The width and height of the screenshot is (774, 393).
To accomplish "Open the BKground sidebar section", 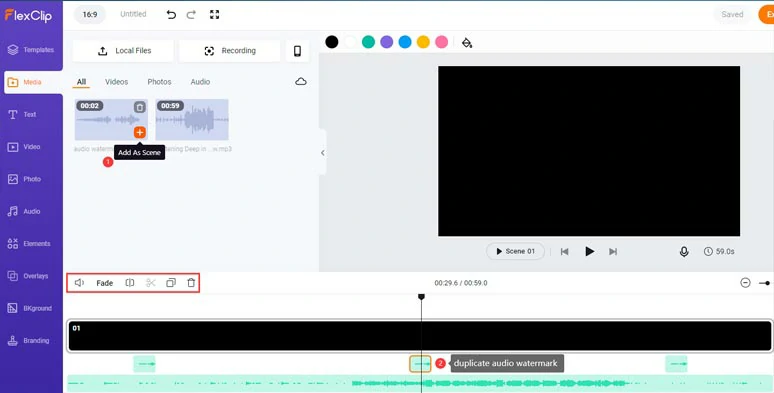I will tap(31, 309).
